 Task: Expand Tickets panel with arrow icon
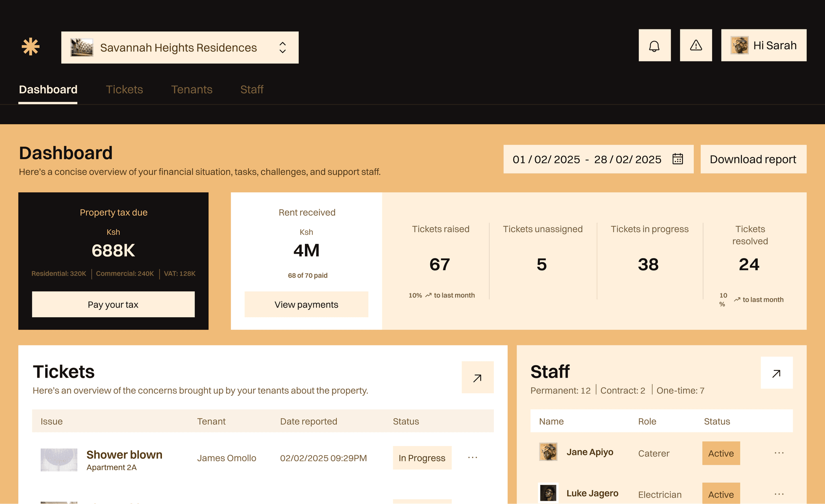(477, 378)
